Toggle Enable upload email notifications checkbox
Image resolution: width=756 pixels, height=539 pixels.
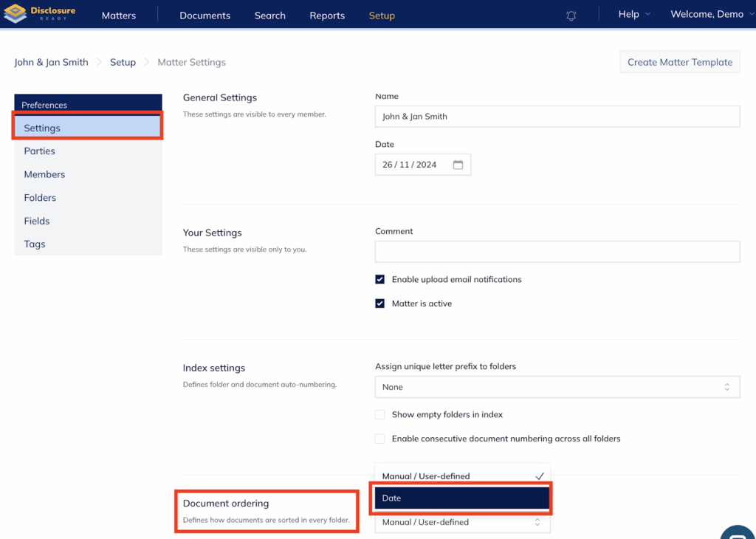(x=380, y=280)
